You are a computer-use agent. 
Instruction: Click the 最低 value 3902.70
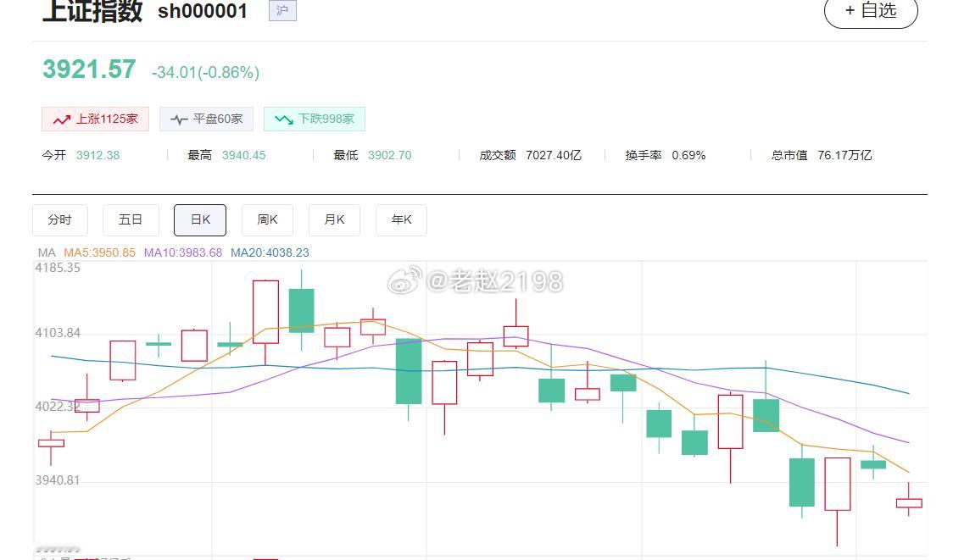(389, 156)
